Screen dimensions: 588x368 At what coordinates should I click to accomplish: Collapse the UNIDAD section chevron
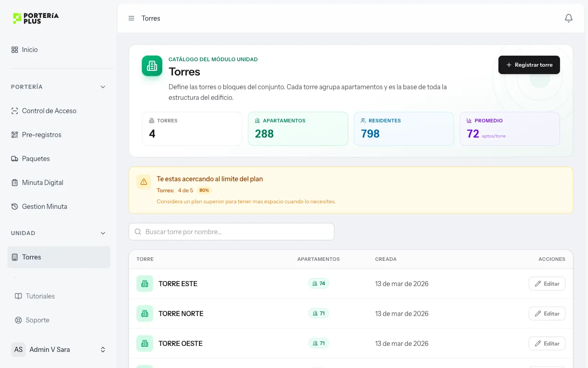(103, 233)
